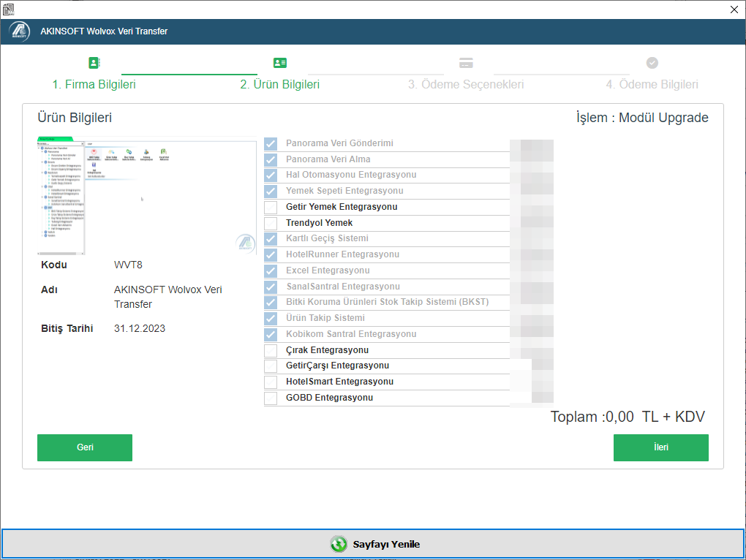Viewport: 746px width, 560px height.
Task: Click the 'GOBD Entegrasyonu' label
Action: point(329,398)
